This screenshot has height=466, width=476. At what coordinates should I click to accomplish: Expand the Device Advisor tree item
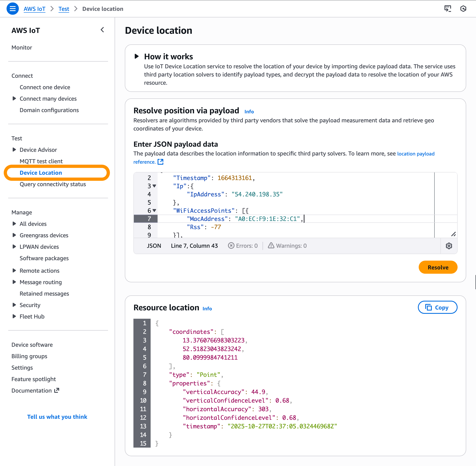pyautogui.click(x=14, y=150)
